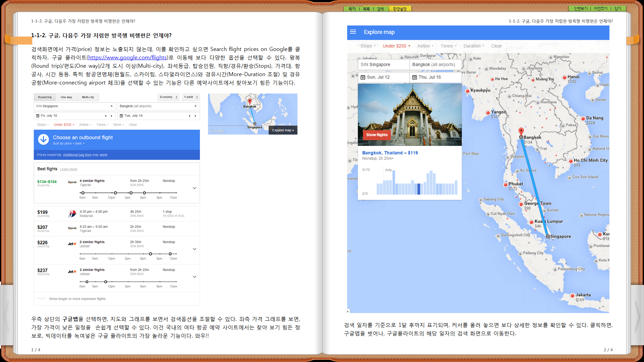Open Under $250 price filter on left page

[x=64, y=125]
